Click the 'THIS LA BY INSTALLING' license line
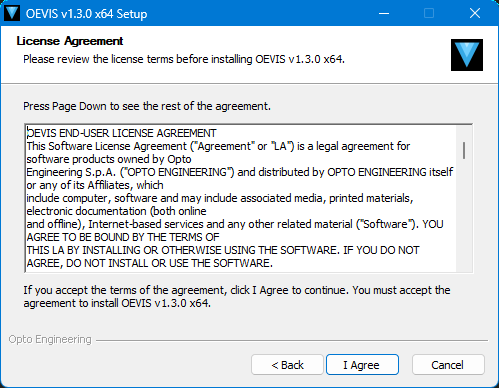This screenshot has width=499, height=388. (223, 250)
